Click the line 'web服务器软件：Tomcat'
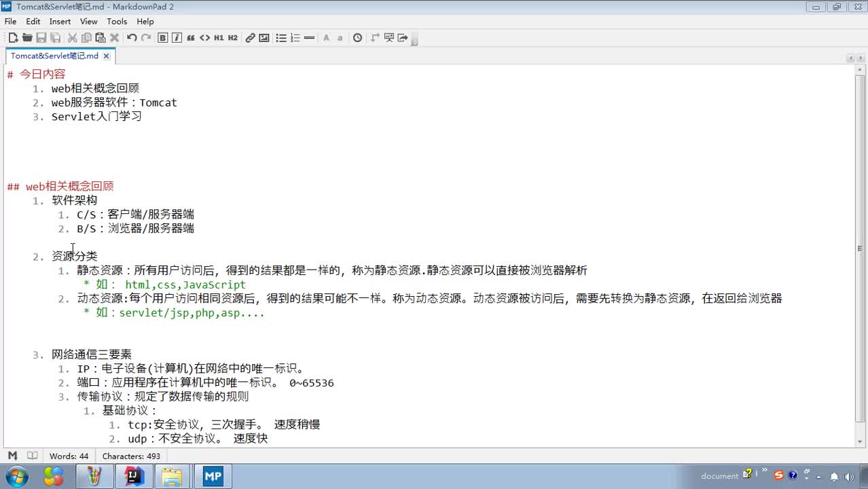Image resolution: width=868 pixels, height=489 pixels. tap(114, 103)
